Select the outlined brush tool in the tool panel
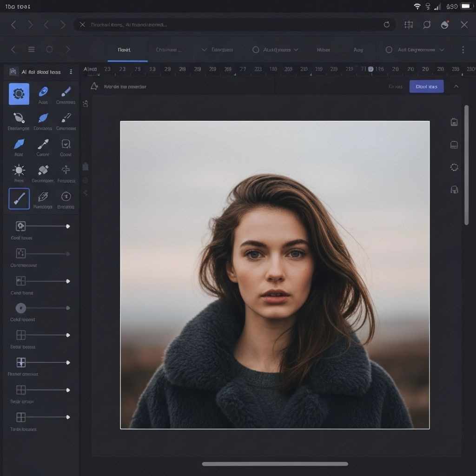This screenshot has height=476, width=476. [x=19, y=199]
